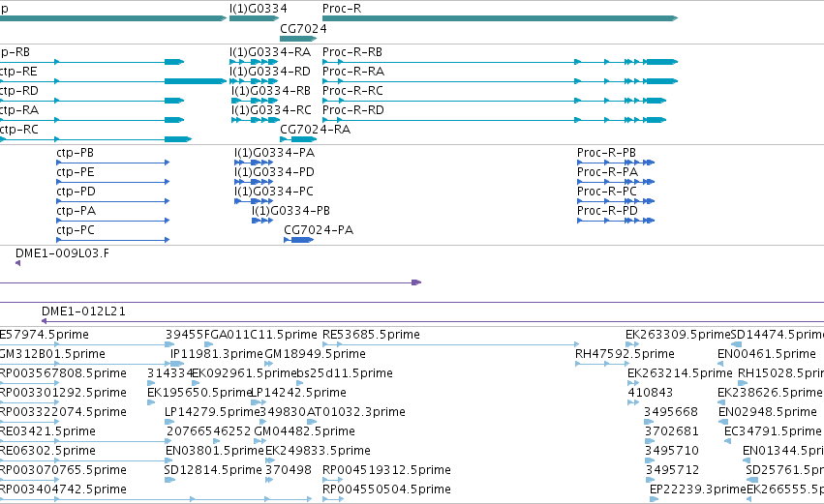Open EST EN02948.5prime

tap(768, 413)
